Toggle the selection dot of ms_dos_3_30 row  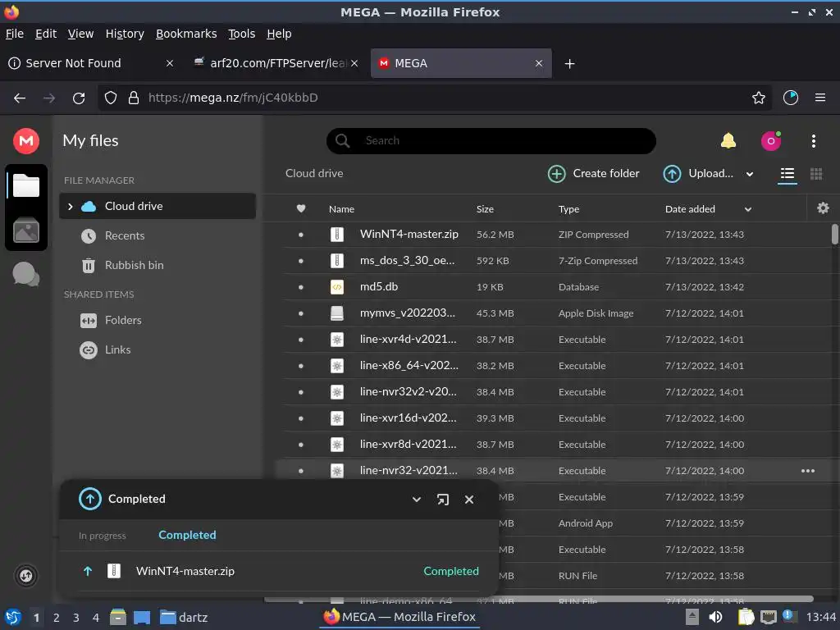300,261
